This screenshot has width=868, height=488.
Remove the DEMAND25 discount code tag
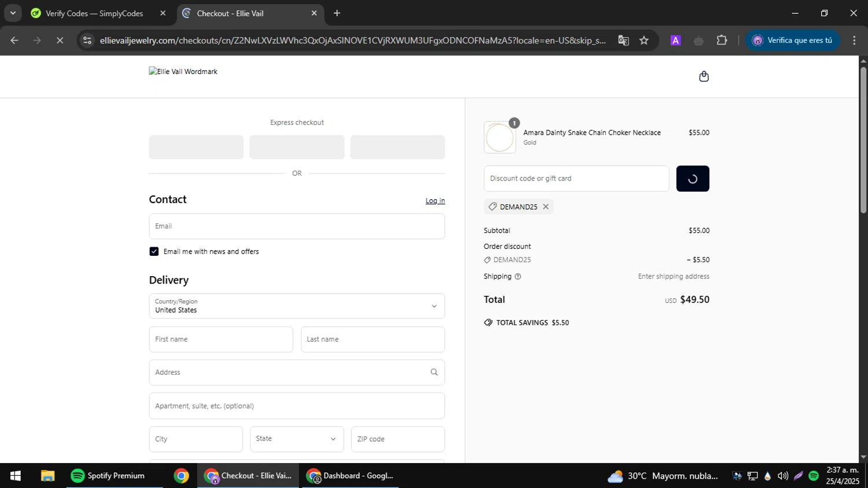coord(545,207)
